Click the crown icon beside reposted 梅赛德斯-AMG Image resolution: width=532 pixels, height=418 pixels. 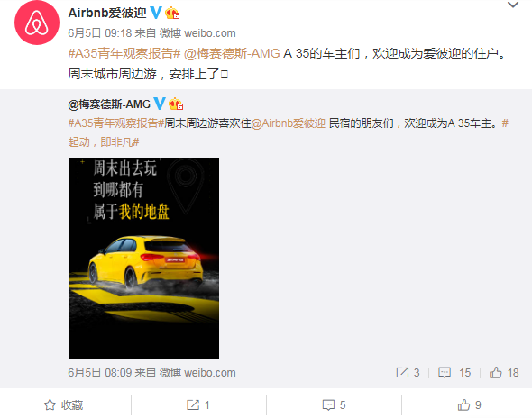(x=176, y=104)
